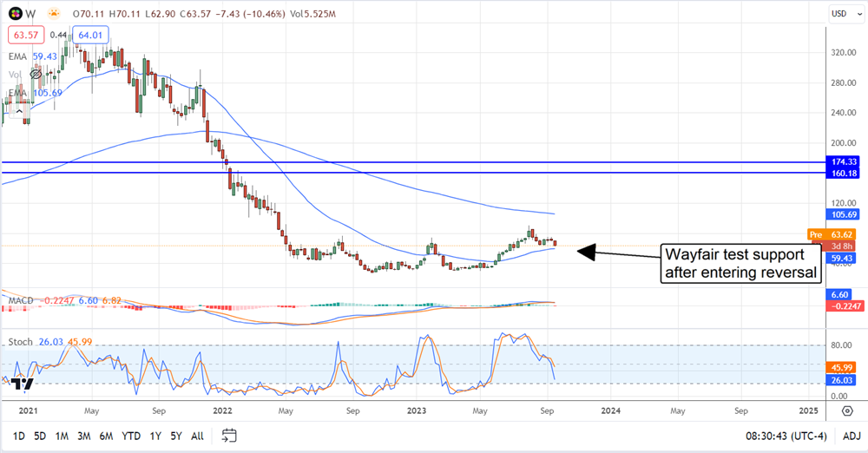This screenshot has height=453, width=868.
Task: Select the Vol indicator legend label
Action: point(15,75)
